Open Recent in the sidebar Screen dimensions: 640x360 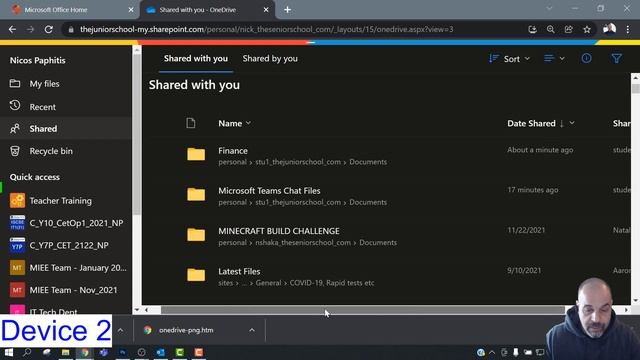coord(42,107)
